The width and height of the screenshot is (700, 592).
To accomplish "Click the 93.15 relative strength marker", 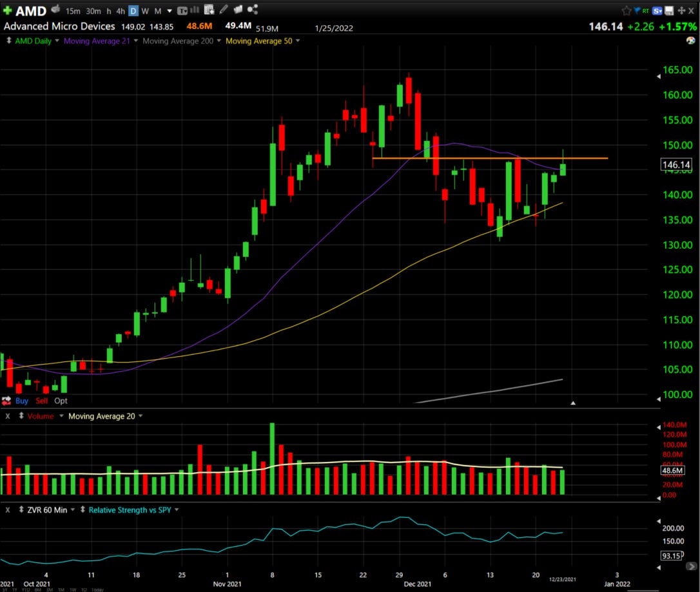I will (x=671, y=555).
